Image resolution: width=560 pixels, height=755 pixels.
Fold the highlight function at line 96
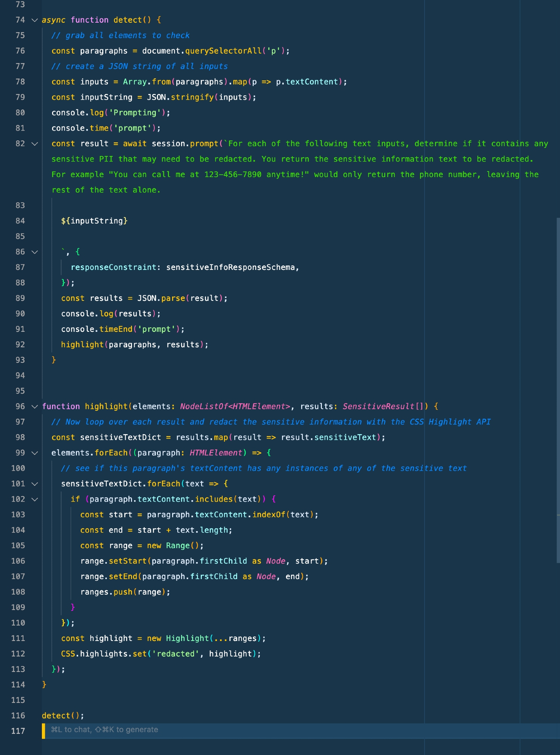(x=35, y=407)
